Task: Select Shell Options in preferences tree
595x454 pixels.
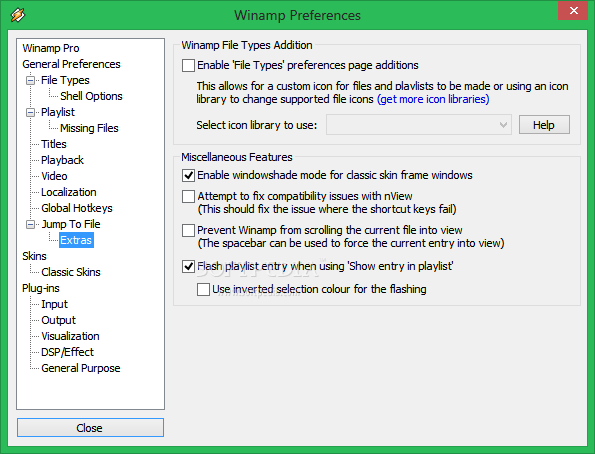Action: tap(91, 96)
